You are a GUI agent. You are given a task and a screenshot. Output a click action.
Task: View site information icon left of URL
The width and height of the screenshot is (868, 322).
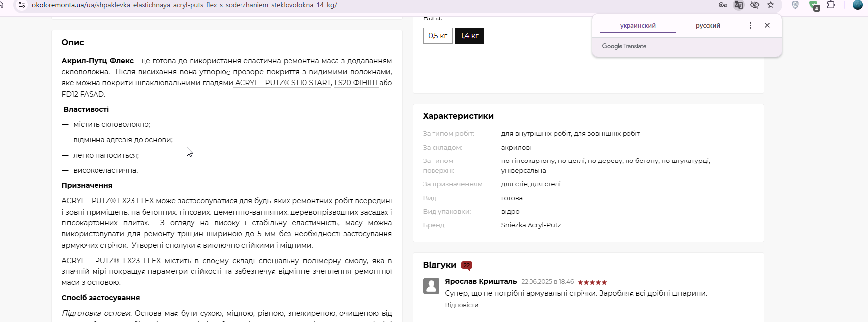[21, 5]
